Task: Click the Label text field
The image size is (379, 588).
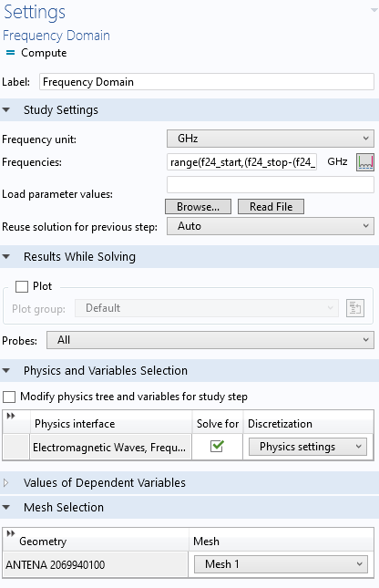Action: coord(207,82)
